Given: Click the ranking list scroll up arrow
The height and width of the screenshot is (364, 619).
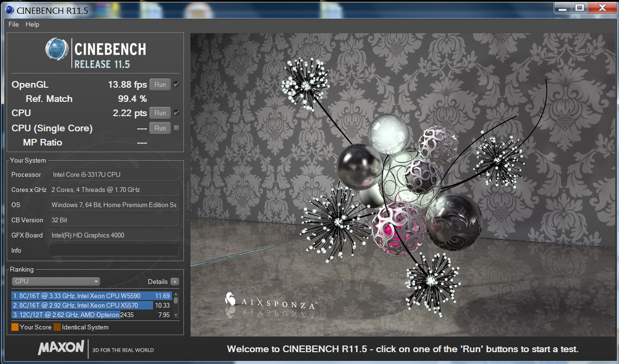Looking at the screenshot, I should pyautogui.click(x=176, y=294).
